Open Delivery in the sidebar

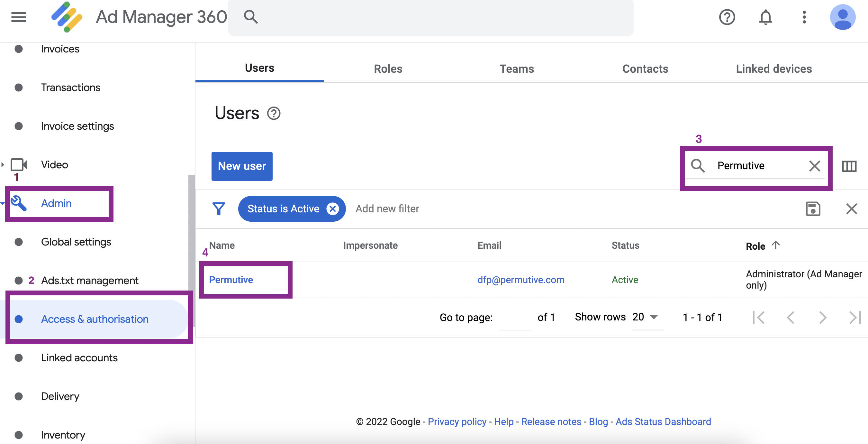(60, 396)
